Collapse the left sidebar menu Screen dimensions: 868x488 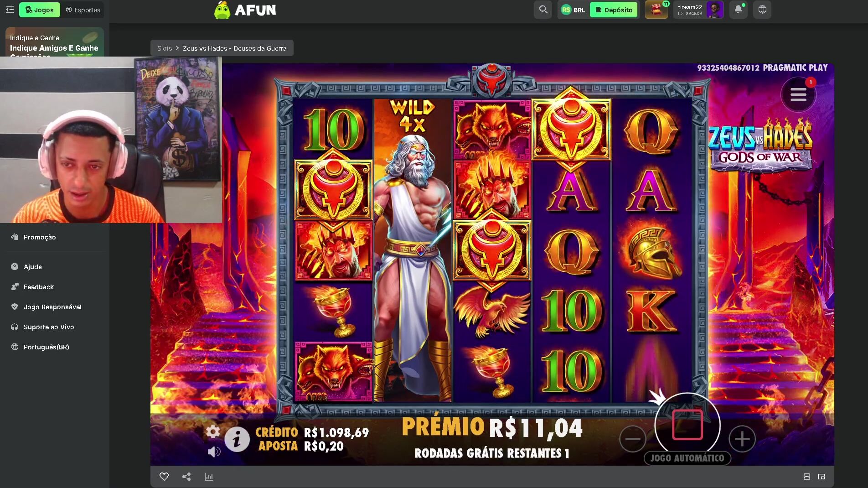(10, 10)
